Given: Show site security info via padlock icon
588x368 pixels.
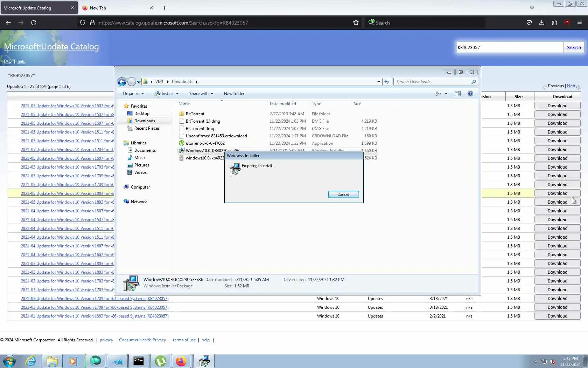Looking at the screenshot, I should (x=92, y=23).
